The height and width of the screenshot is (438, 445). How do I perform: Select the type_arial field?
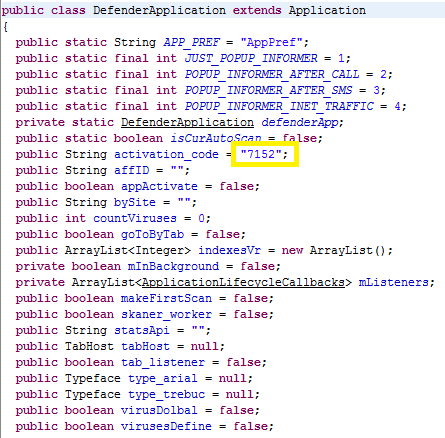(163, 379)
